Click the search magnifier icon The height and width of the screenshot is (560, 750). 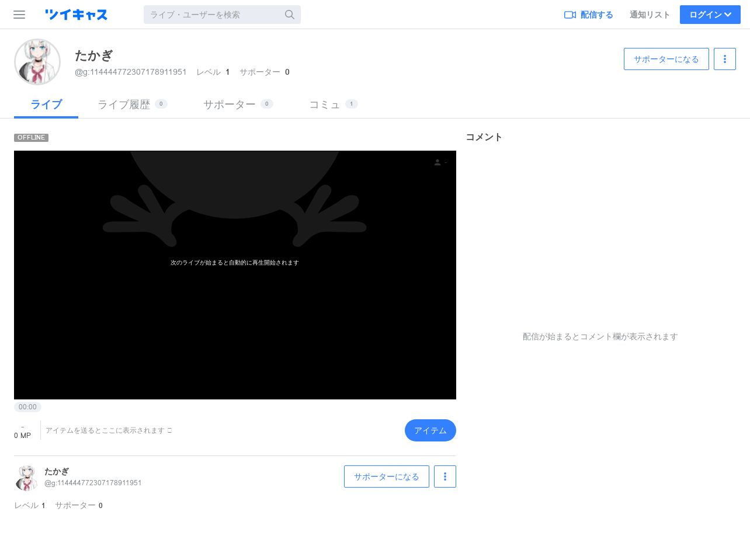coord(290,15)
